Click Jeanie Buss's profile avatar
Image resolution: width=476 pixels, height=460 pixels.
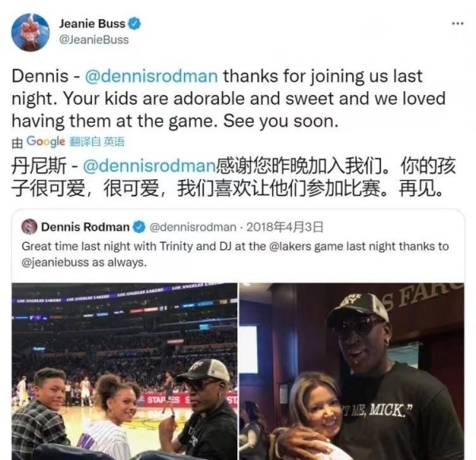click(x=30, y=33)
